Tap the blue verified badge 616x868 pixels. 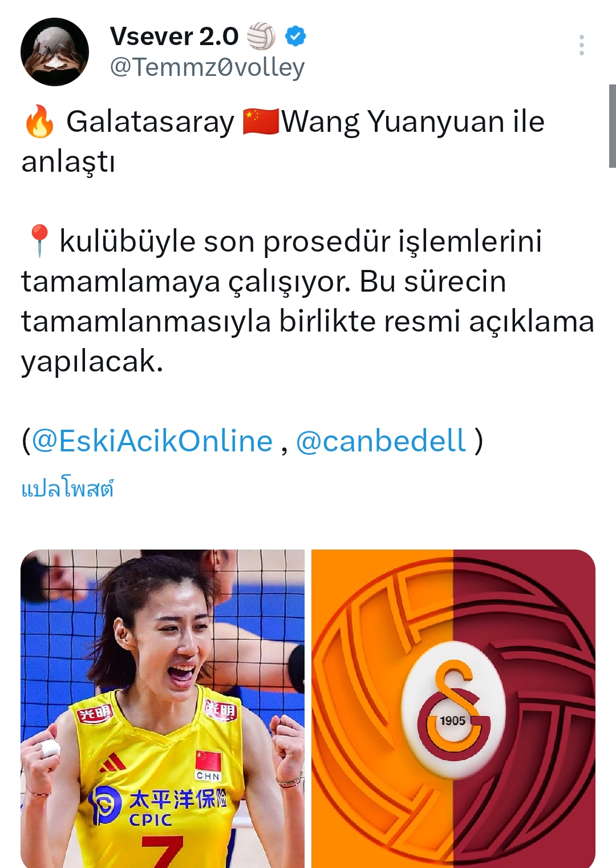coord(295,36)
